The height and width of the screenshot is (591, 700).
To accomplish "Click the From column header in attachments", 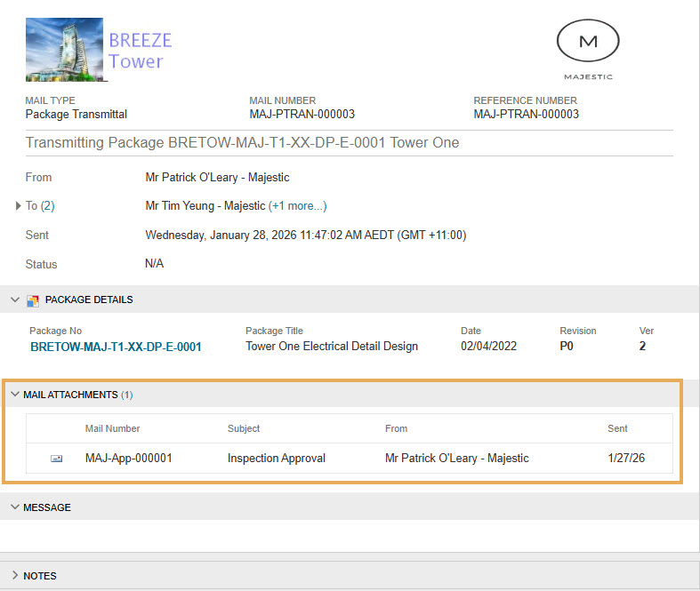I will [396, 428].
